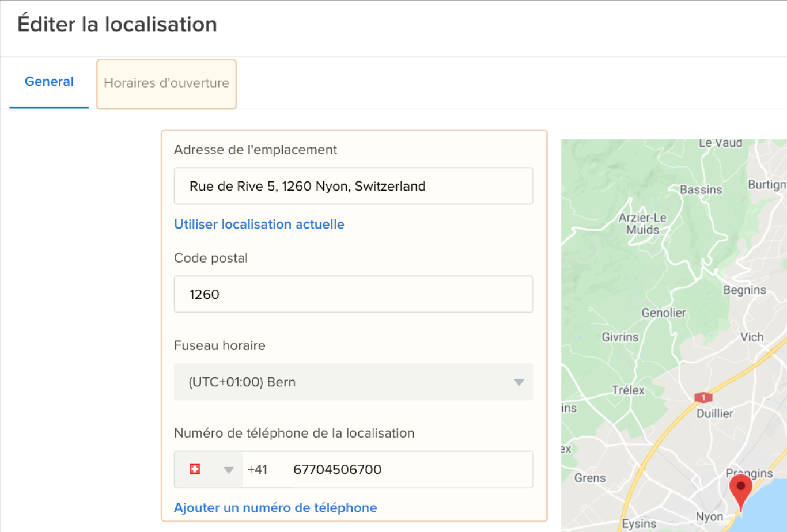Image resolution: width=787 pixels, height=532 pixels.
Task: Expand the country code dropdown arrow
Action: coord(228,470)
